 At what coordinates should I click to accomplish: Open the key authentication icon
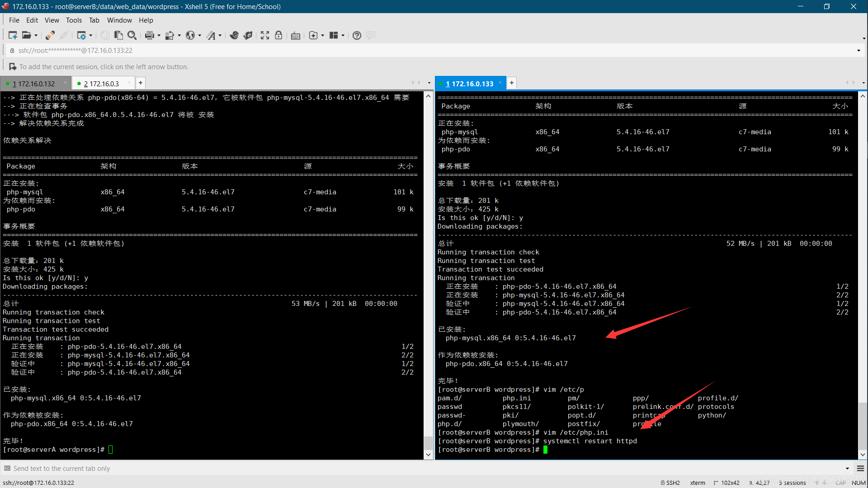point(278,35)
